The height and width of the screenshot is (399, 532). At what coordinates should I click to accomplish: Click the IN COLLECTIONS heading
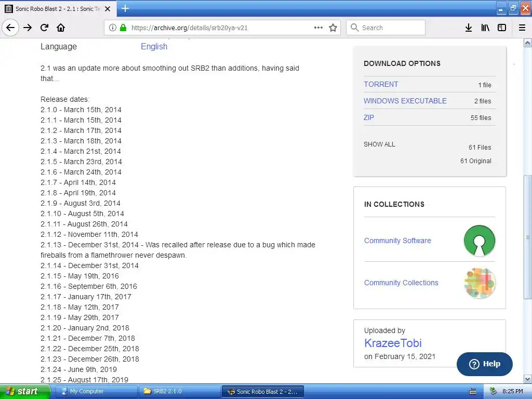pyautogui.click(x=394, y=204)
